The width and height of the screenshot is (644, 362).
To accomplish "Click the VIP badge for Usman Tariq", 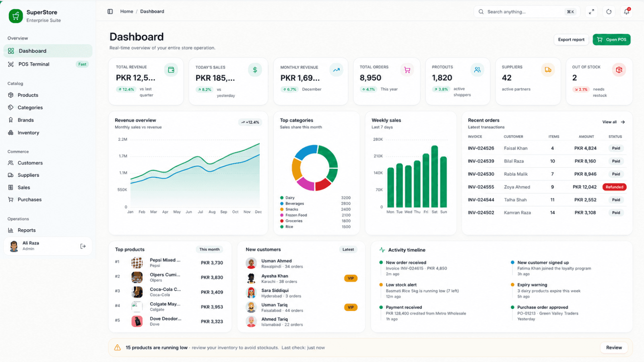I will coord(351,307).
